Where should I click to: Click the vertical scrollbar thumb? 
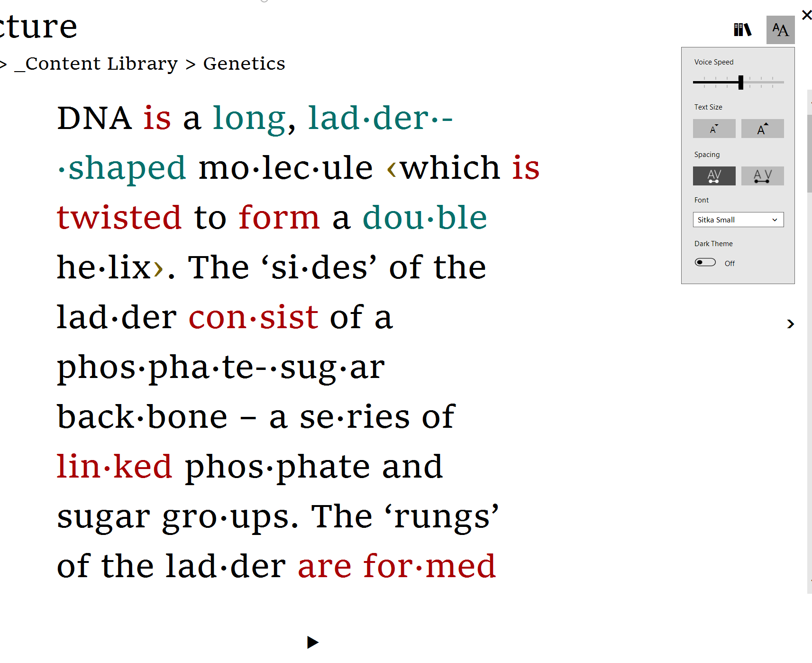click(x=809, y=152)
